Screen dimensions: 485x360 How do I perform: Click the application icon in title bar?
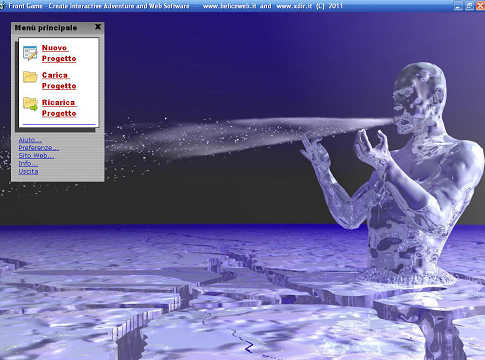(2, 6)
